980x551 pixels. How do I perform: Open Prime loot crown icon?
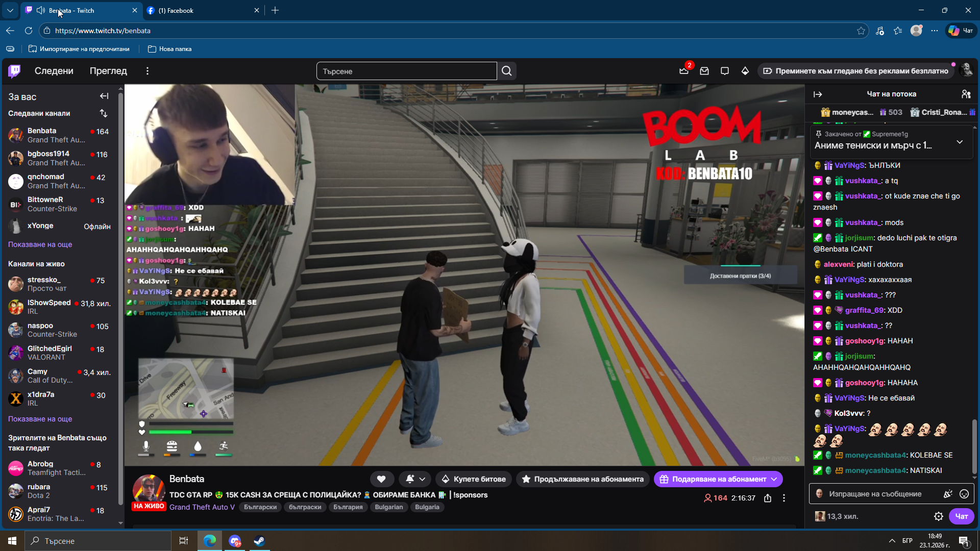(x=684, y=71)
